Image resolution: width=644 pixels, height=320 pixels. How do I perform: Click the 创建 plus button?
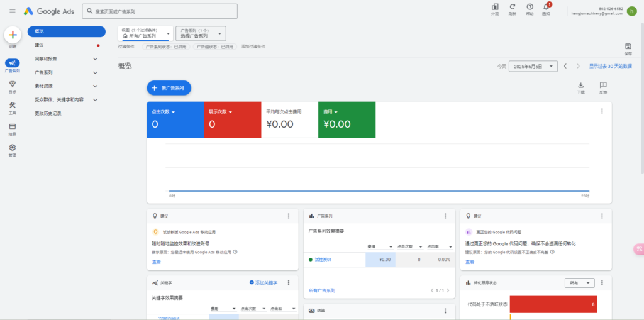(x=13, y=35)
